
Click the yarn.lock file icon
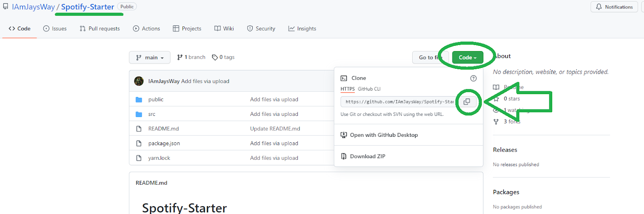139,158
